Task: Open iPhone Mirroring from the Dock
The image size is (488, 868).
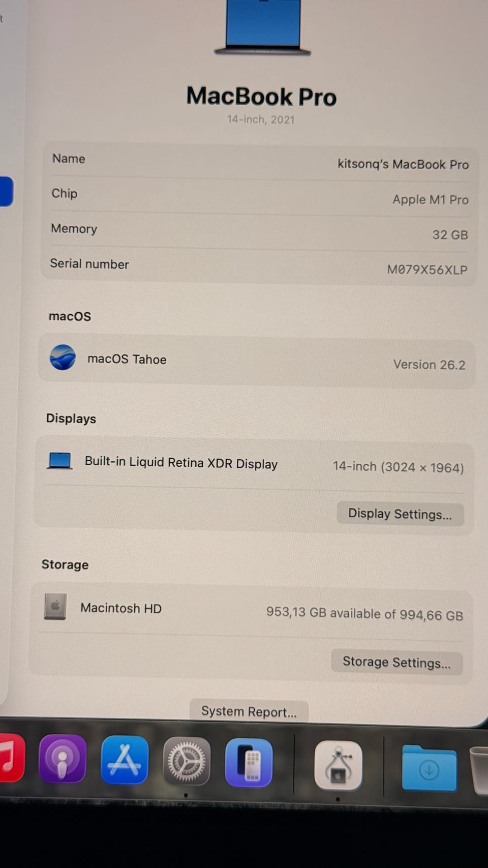Action: coord(249,763)
